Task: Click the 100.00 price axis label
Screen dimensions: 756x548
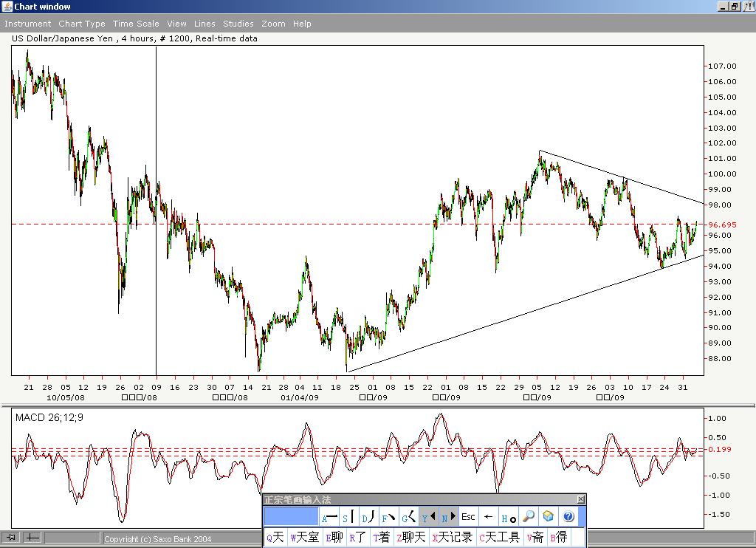Action: point(722,174)
